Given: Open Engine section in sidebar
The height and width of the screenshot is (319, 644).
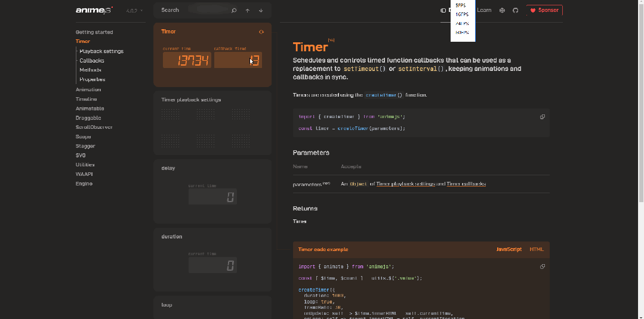Looking at the screenshot, I should (x=84, y=184).
